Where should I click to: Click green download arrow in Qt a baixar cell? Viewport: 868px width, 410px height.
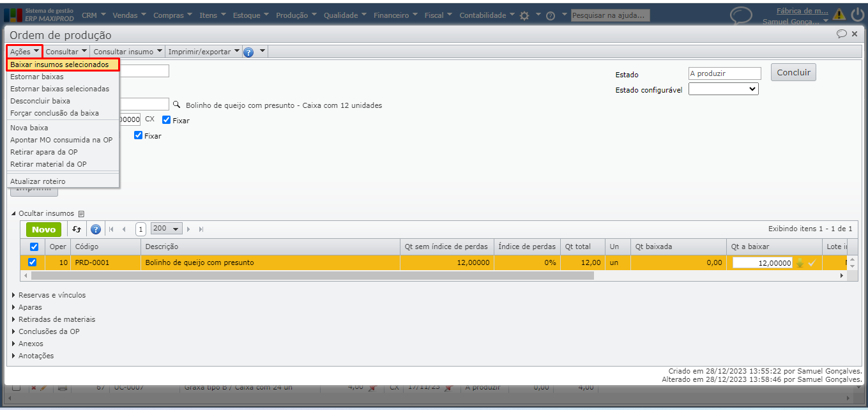tap(800, 262)
